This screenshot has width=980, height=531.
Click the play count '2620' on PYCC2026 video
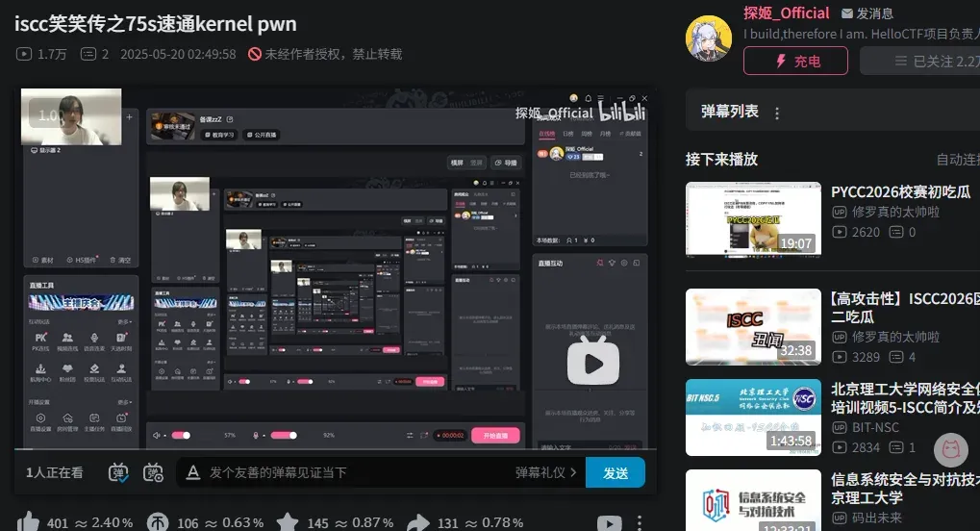click(x=866, y=232)
